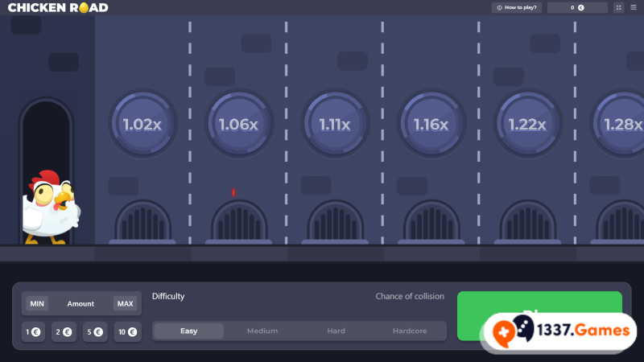The height and width of the screenshot is (362, 644).
Task: Select Hard difficulty
Action: 336,331
